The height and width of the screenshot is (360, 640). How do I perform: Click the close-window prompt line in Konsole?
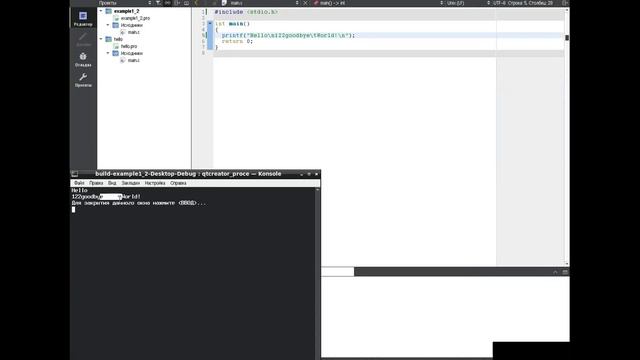pos(139,203)
